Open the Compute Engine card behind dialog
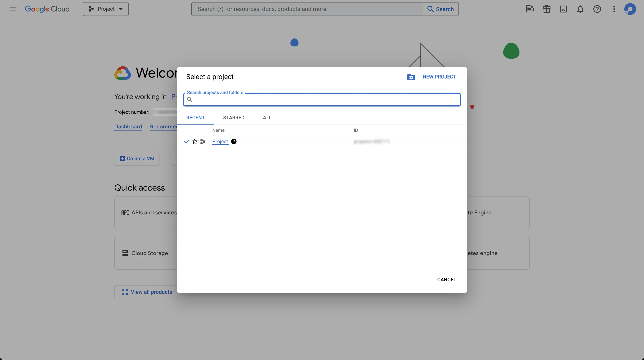 tap(498, 213)
